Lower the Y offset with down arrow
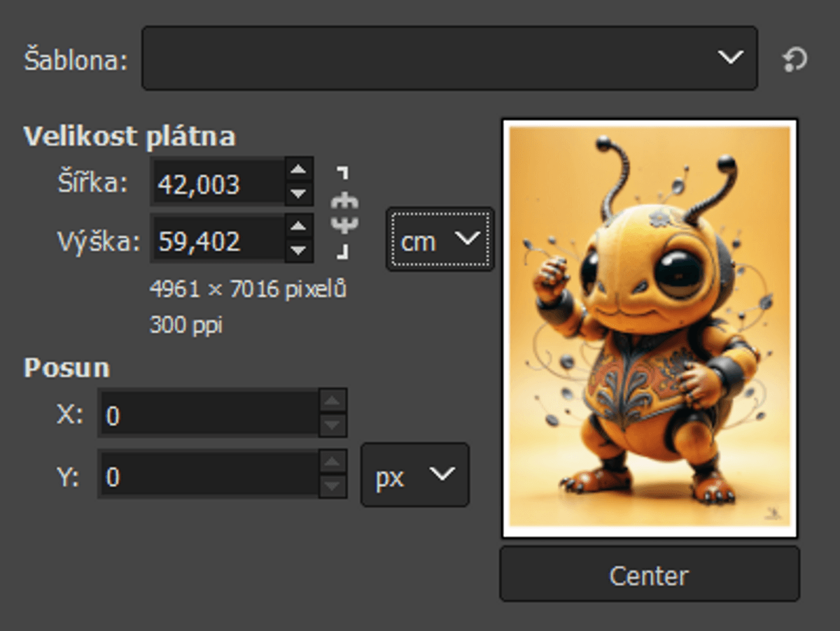Viewport: 840px width, 631px height. 332,486
